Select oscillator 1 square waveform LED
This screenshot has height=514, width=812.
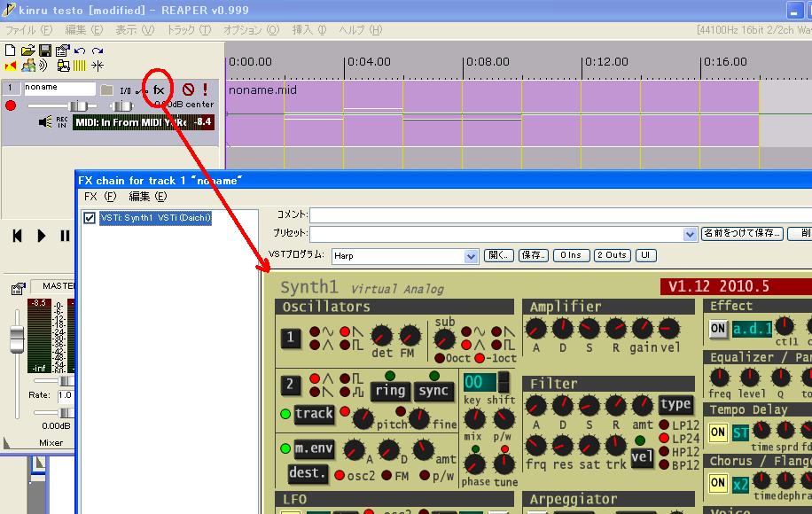click(x=345, y=345)
